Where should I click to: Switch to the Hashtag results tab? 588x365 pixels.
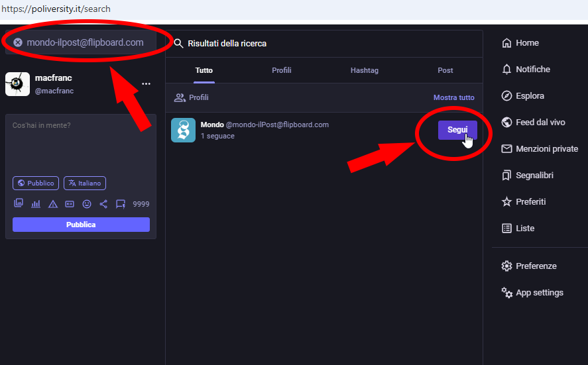(365, 70)
